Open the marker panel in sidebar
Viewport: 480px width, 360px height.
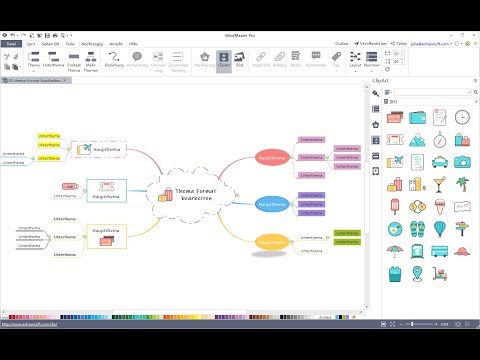[x=376, y=125]
